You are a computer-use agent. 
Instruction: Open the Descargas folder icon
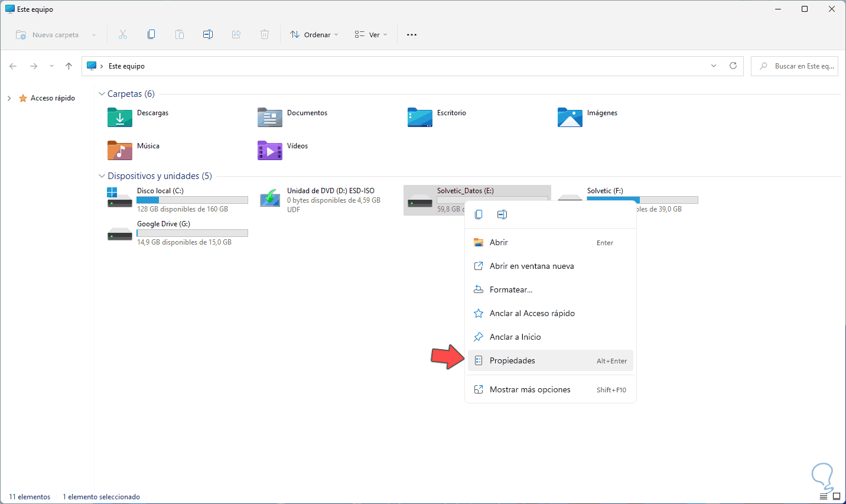click(120, 118)
